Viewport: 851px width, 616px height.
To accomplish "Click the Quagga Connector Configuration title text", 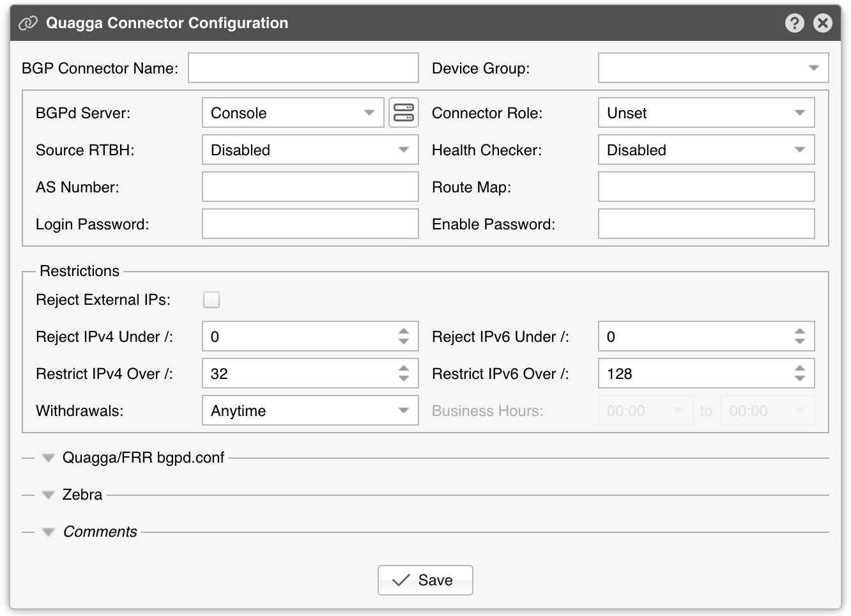I will [x=167, y=23].
